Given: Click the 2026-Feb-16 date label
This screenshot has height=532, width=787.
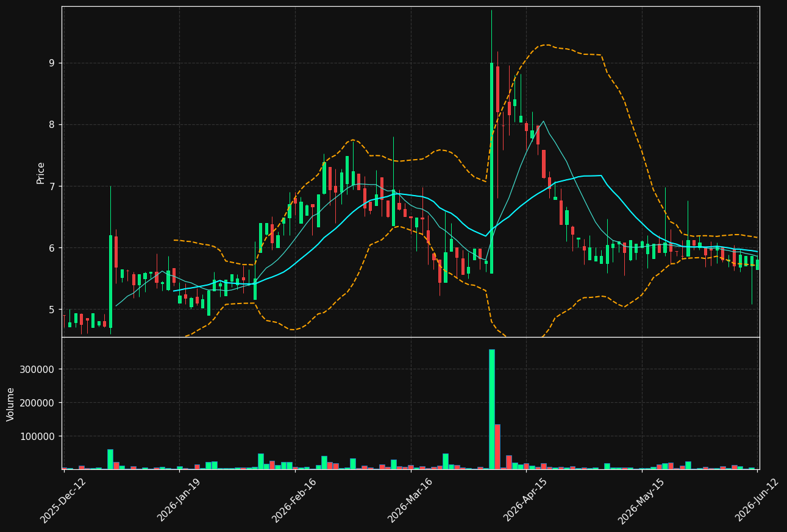Looking at the screenshot, I should [x=294, y=500].
